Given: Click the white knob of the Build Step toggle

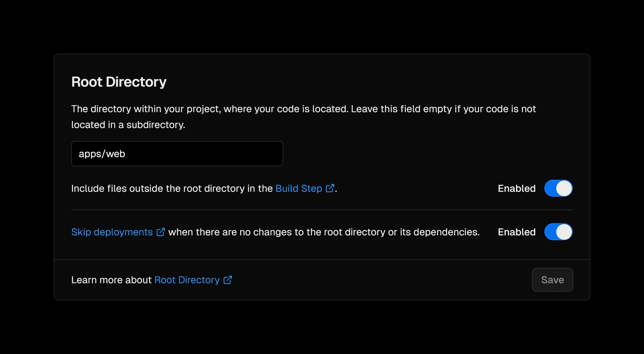Looking at the screenshot, I should point(564,188).
